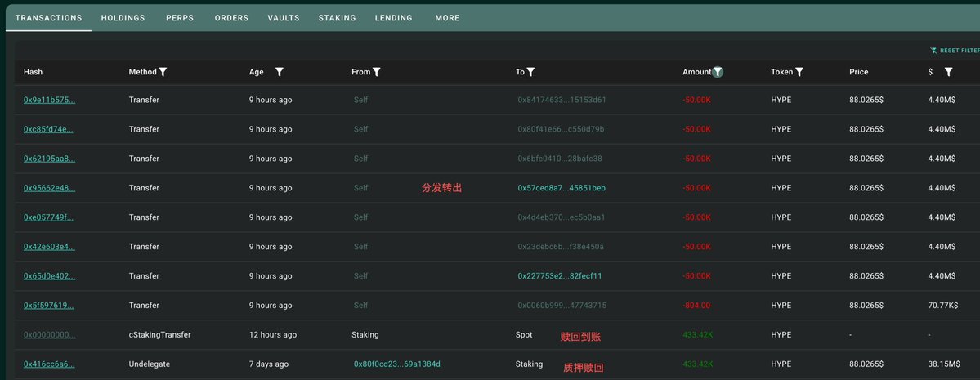The image size is (980, 380).
Task: Open the active Amount column filter icon
Action: 718,72
